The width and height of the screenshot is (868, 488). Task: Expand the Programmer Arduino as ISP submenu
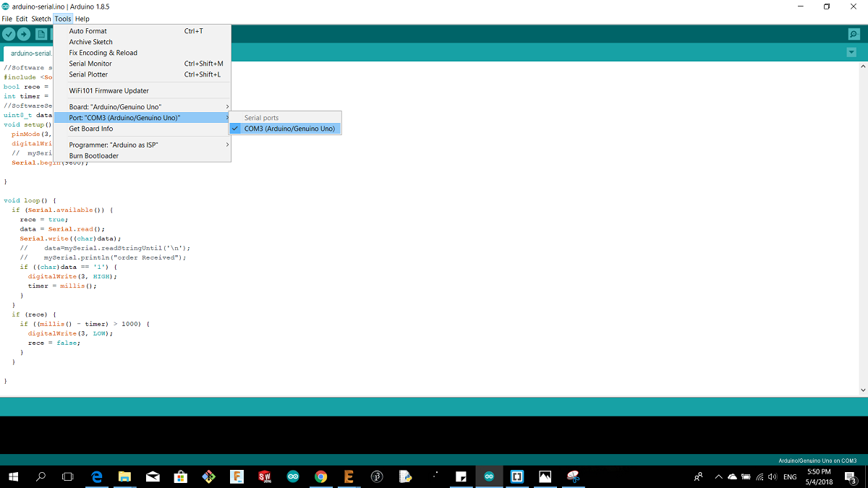[x=142, y=145]
